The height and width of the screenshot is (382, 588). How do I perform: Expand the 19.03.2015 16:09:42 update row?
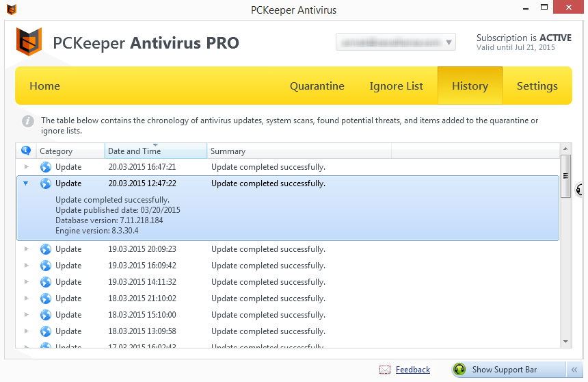click(x=26, y=265)
